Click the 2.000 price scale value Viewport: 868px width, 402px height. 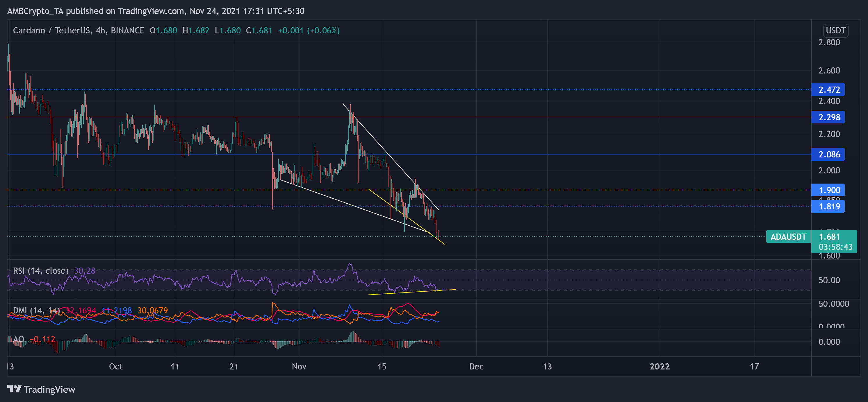tap(829, 171)
